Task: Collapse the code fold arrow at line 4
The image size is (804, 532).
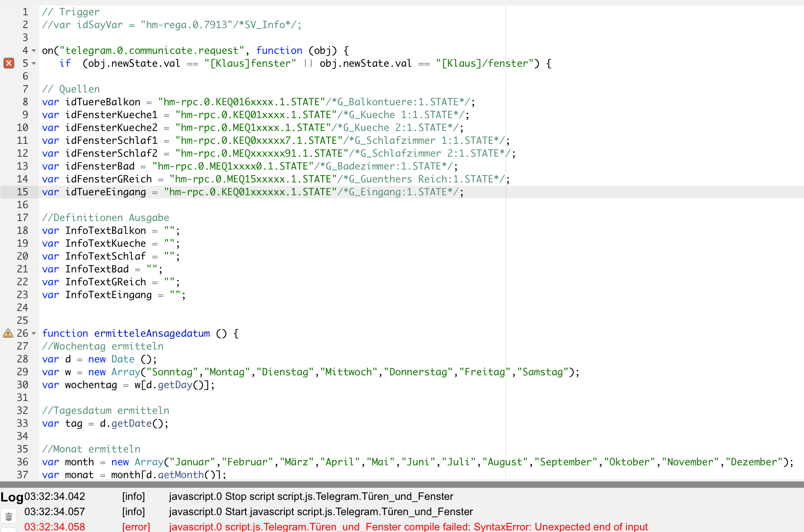Action: pyautogui.click(x=34, y=51)
